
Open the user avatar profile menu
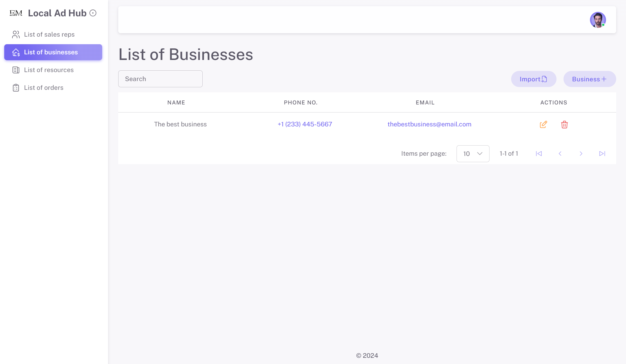pos(598,20)
